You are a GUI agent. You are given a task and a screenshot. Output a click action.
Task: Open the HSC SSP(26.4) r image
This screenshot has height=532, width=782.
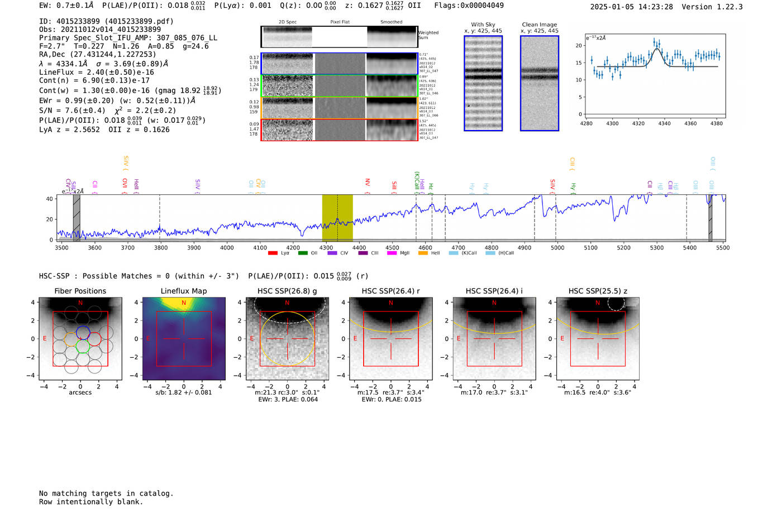point(390,339)
